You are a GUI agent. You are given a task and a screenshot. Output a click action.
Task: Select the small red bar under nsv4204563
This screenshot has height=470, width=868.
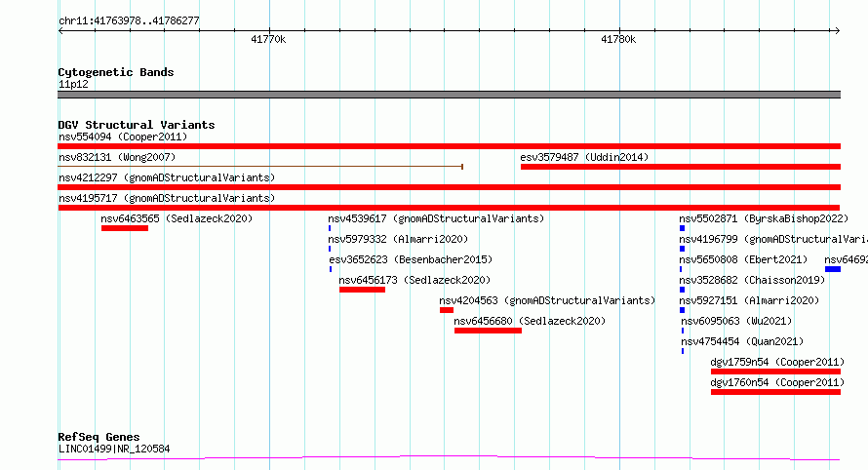click(x=447, y=310)
